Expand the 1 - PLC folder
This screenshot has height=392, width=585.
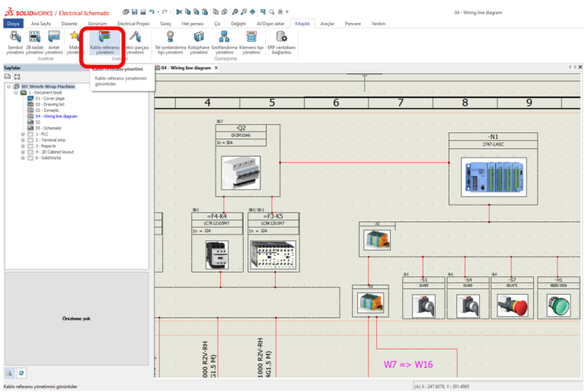pyautogui.click(x=23, y=134)
